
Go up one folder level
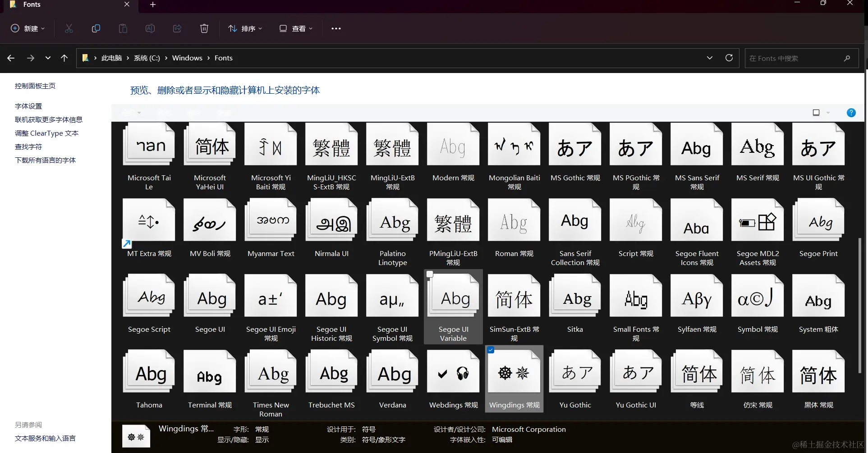[x=64, y=58]
